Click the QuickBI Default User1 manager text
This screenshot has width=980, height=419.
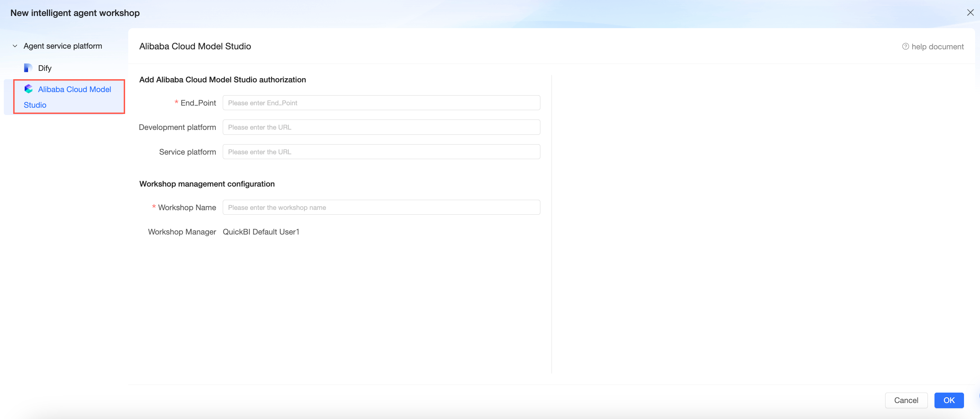[261, 231]
